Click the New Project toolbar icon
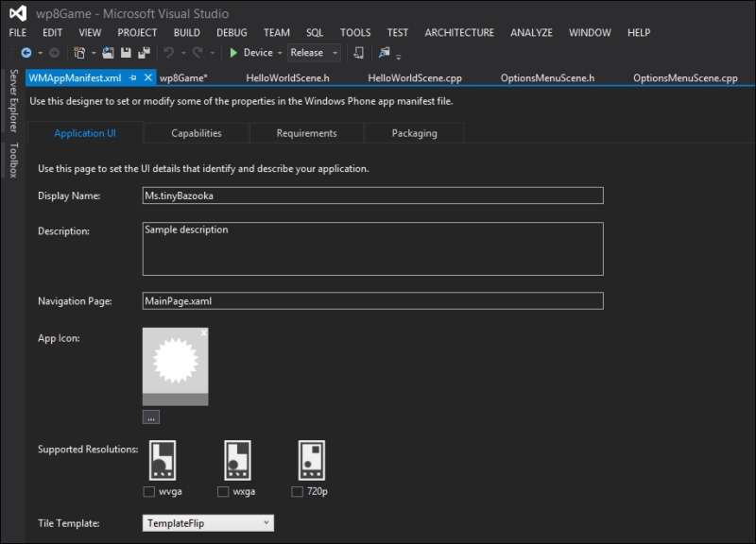The image size is (756, 544). click(x=79, y=53)
